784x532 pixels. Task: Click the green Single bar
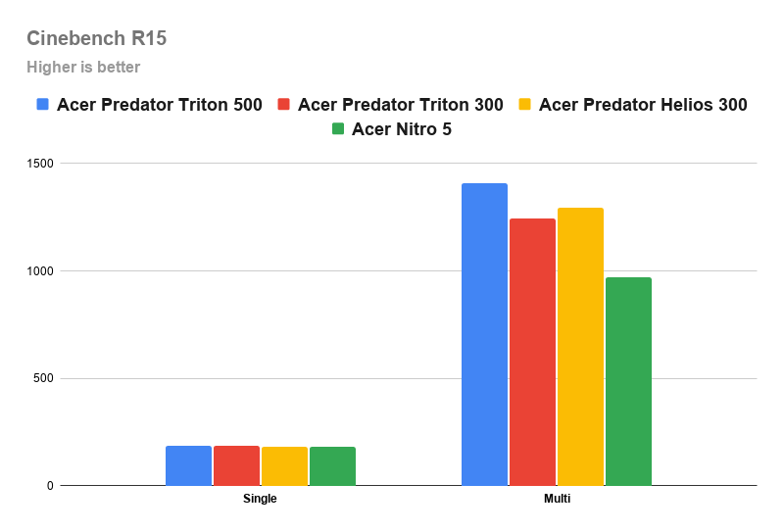click(x=332, y=466)
